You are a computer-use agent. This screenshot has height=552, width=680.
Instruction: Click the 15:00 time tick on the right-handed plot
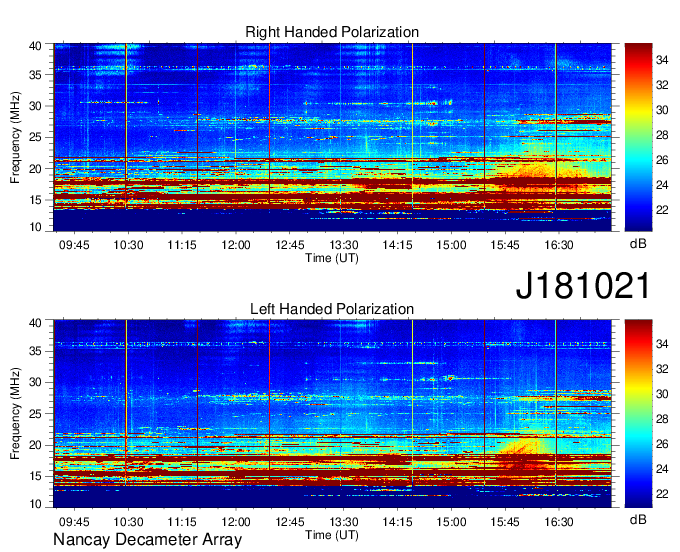tap(451, 245)
